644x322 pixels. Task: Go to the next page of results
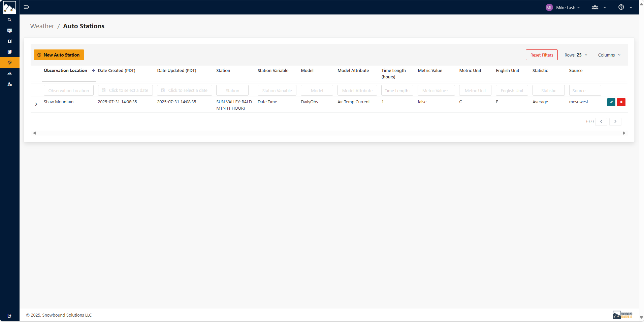pyautogui.click(x=615, y=121)
